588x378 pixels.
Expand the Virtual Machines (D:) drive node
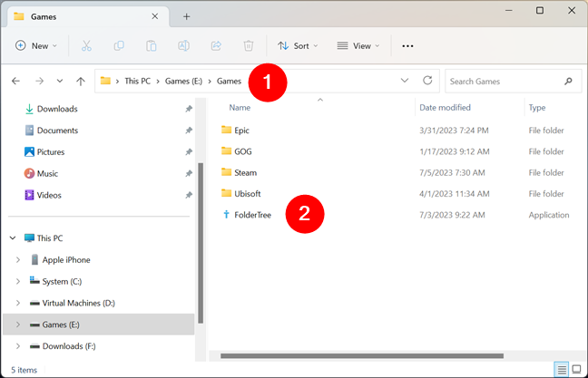(18, 303)
